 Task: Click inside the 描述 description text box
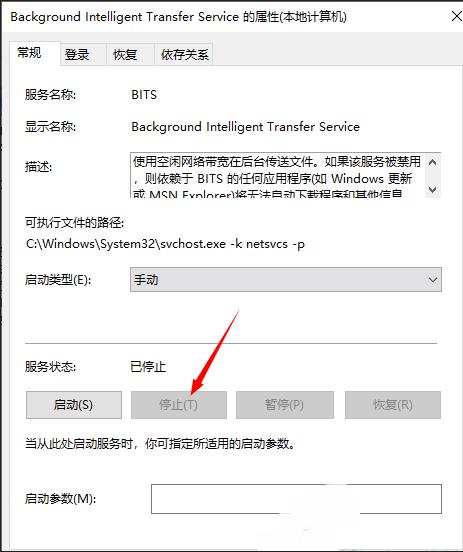pyautogui.click(x=278, y=175)
